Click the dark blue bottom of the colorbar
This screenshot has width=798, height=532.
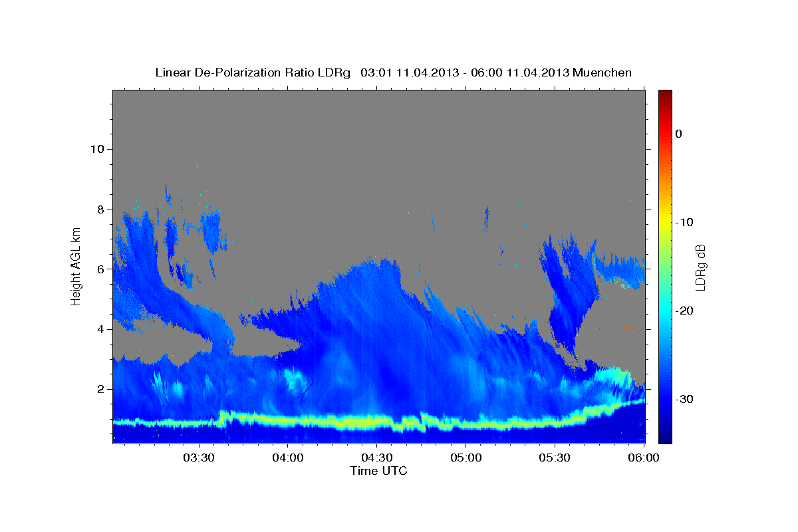point(665,436)
